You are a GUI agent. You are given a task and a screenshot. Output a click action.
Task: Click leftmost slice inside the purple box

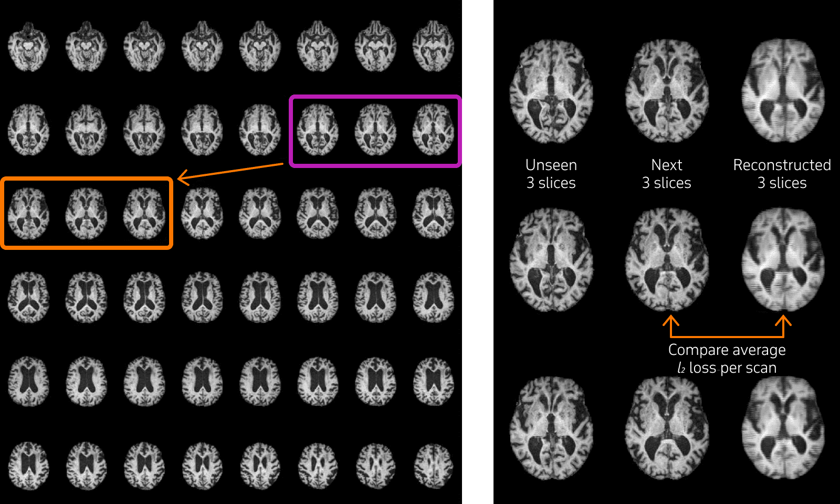(318, 130)
